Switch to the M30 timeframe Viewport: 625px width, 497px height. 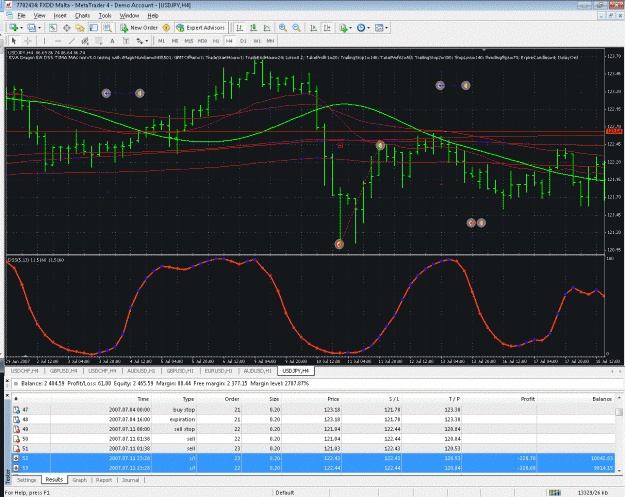pyautogui.click(x=202, y=41)
